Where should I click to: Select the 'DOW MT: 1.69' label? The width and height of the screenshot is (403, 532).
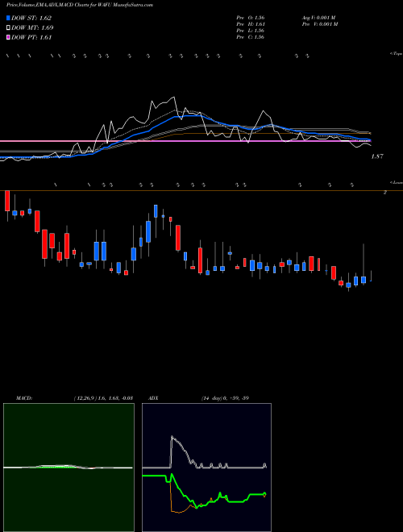pyautogui.click(x=32, y=27)
